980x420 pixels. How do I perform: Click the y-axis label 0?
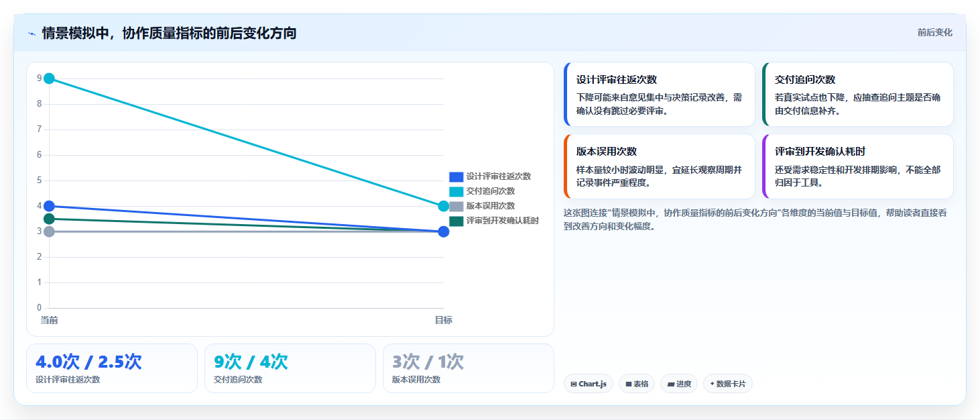click(39, 308)
